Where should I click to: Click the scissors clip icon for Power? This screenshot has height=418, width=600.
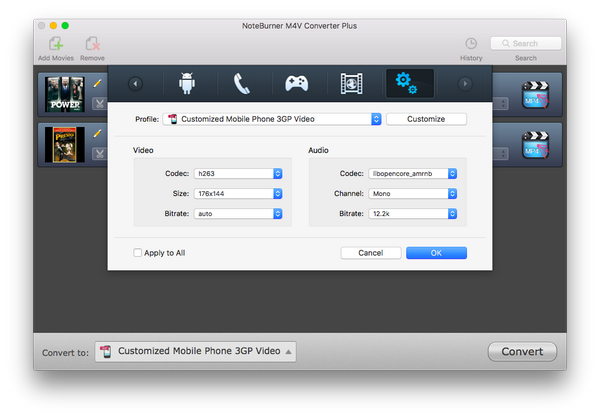click(100, 104)
